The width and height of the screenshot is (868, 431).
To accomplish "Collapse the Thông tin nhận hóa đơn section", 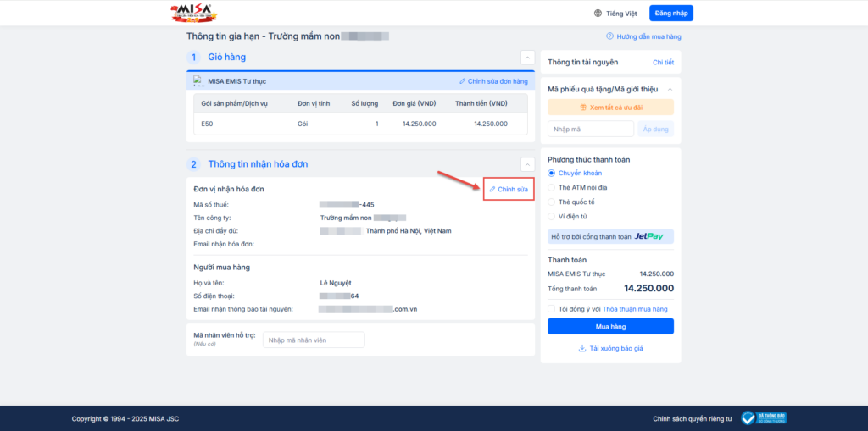I will pyautogui.click(x=527, y=164).
